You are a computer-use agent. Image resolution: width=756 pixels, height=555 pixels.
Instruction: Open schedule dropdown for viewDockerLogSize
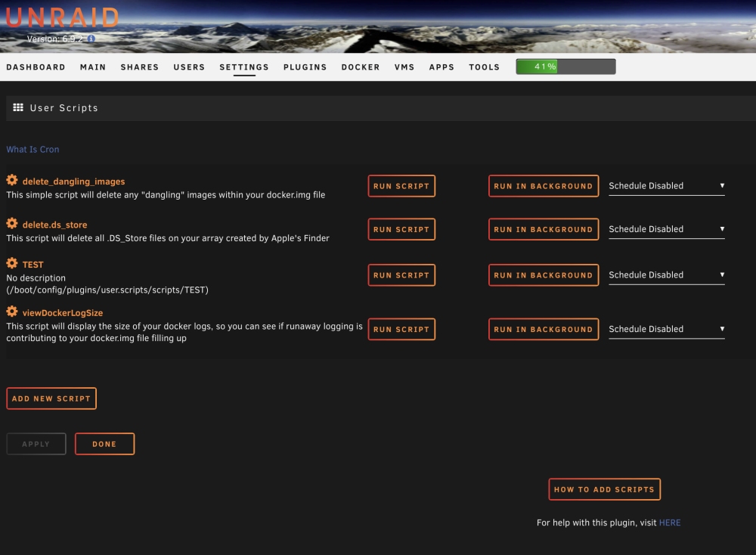(666, 330)
